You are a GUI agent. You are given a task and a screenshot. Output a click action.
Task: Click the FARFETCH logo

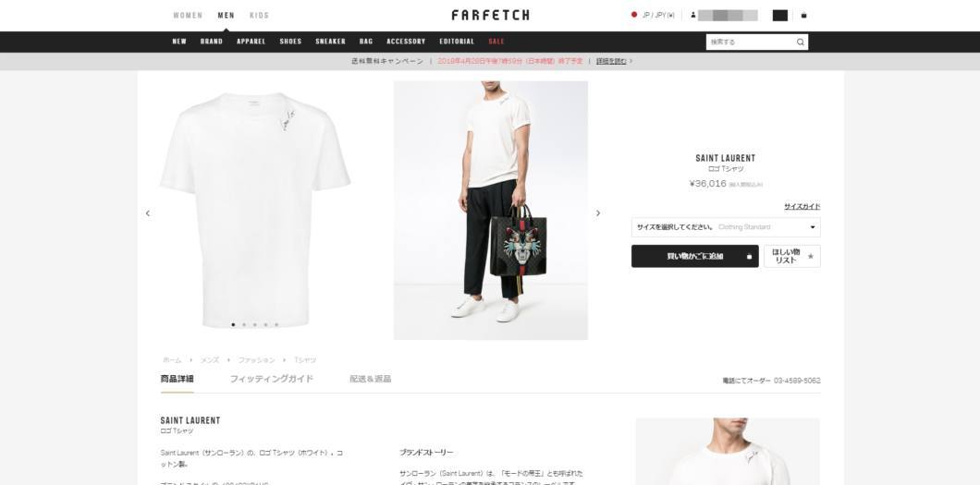tap(490, 15)
